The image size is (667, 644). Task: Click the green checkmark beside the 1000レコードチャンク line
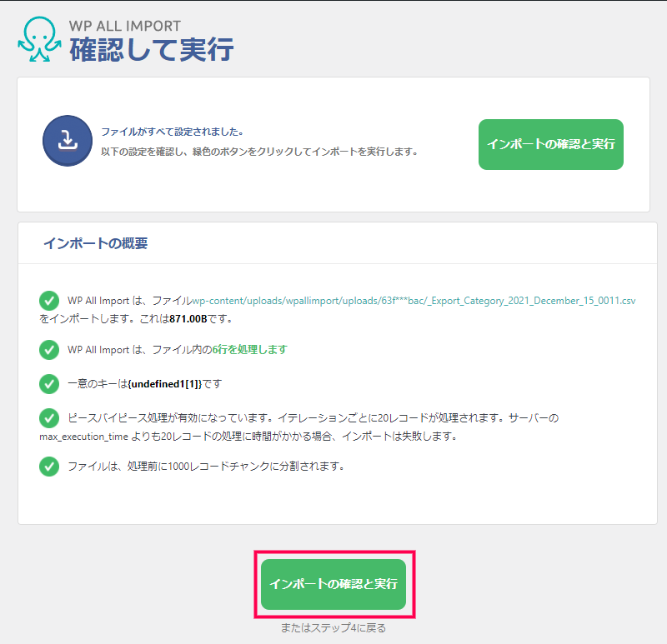pos(49,467)
